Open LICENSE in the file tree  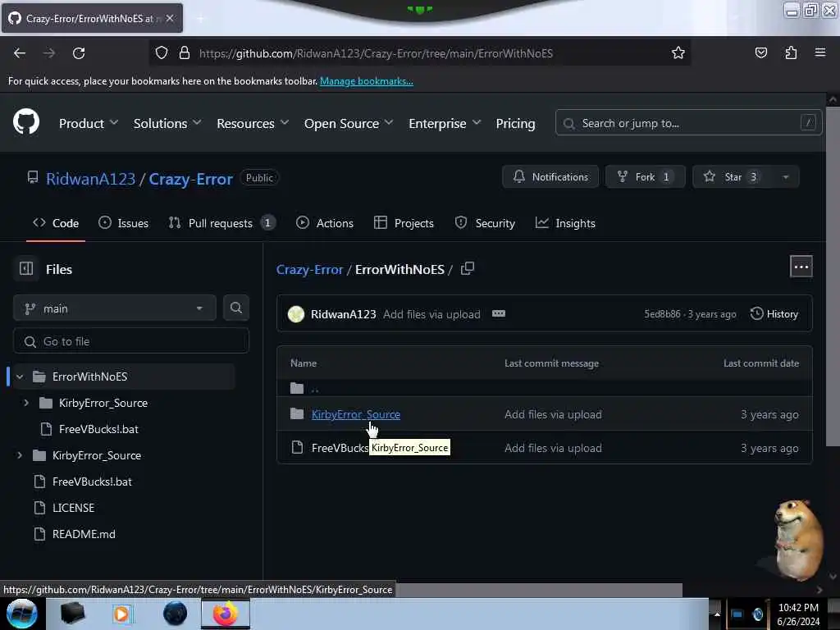pos(73,508)
